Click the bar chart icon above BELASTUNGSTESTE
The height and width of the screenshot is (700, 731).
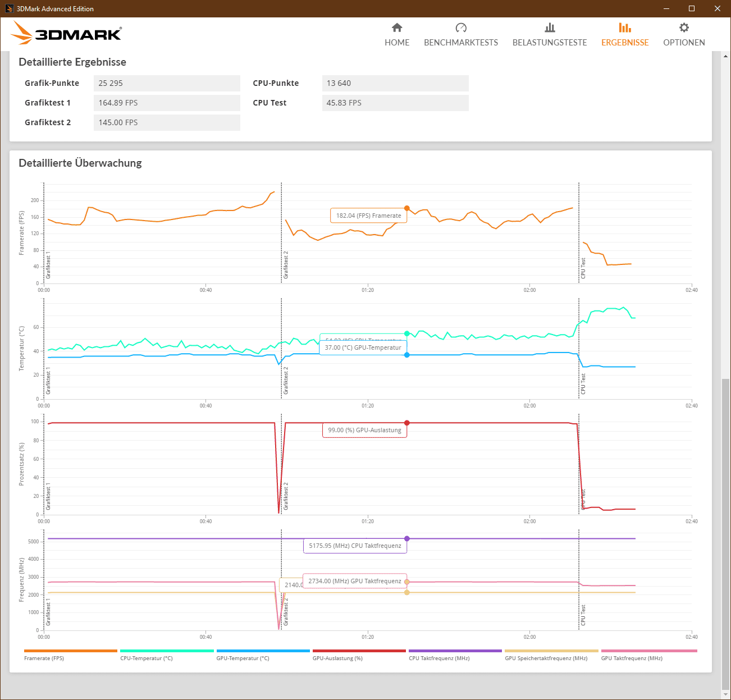550,28
